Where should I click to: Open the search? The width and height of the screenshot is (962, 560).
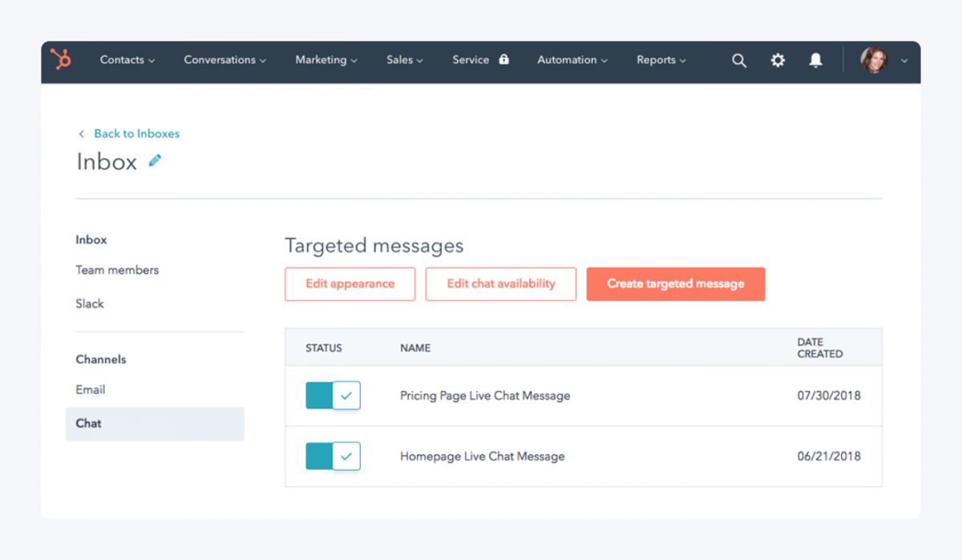point(738,60)
